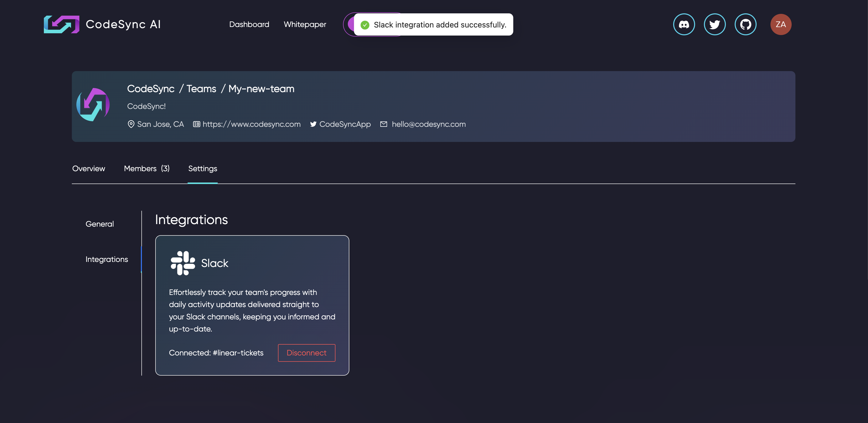Image resolution: width=868 pixels, height=423 pixels.
Task: Click hello@codesync.com email address
Action: (x=429, y=124)
